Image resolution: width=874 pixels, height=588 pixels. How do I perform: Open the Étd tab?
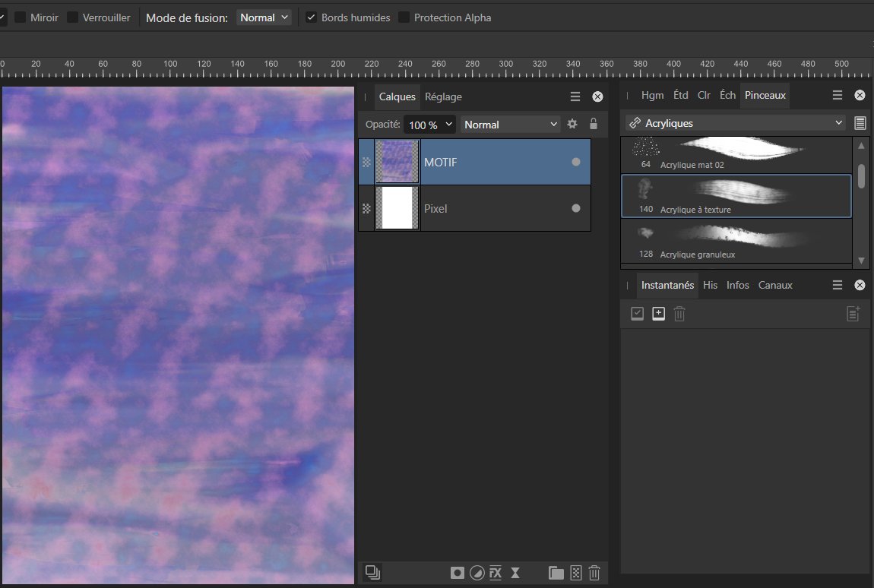pos(681,95)
